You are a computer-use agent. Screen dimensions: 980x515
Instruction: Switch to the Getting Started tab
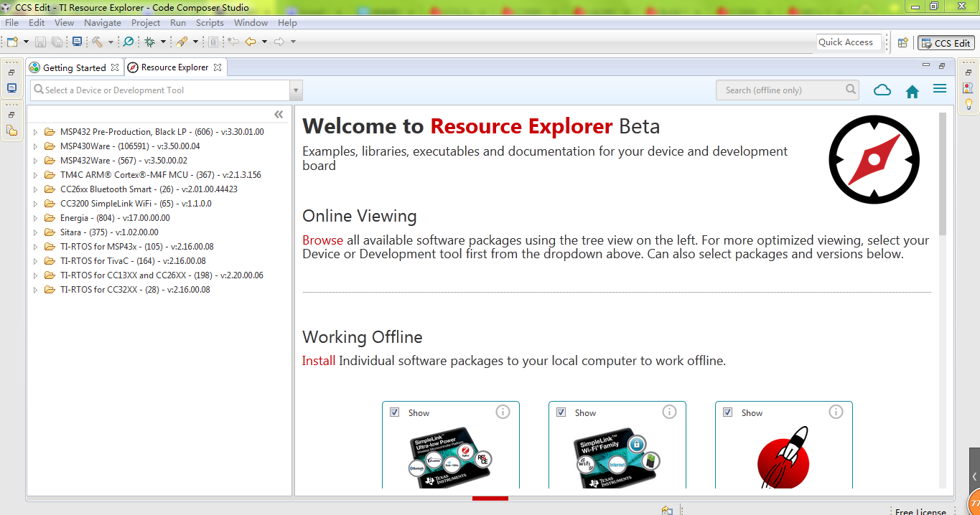[74, 67]
